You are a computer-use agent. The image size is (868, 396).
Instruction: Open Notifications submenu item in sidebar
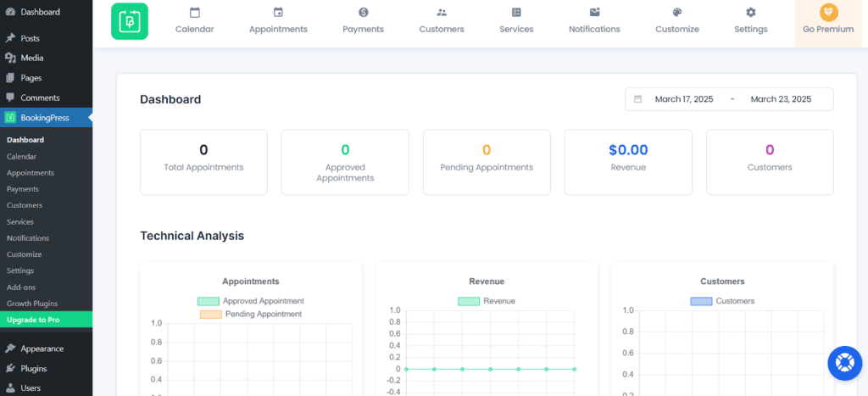point(28,238)
